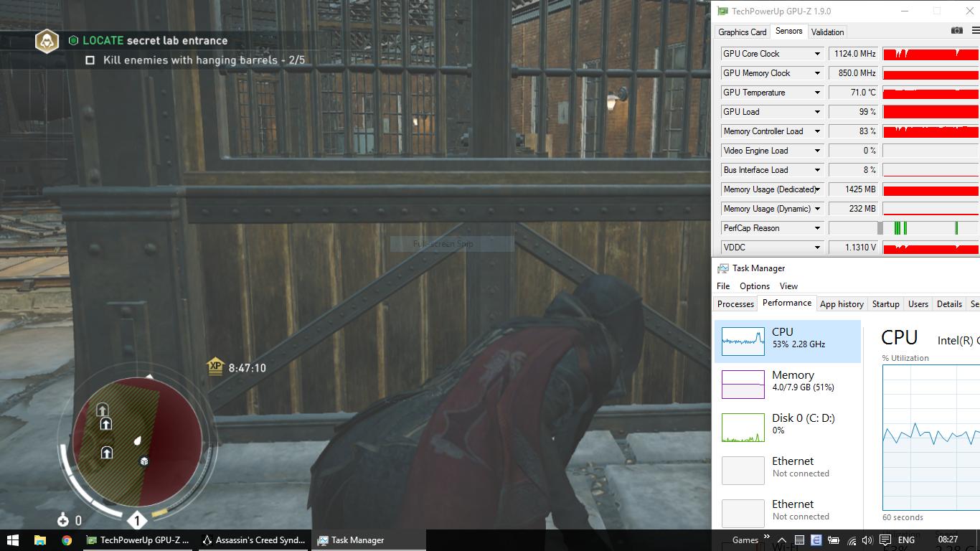Click the Task Manager title bar icon

coord(723,268)
